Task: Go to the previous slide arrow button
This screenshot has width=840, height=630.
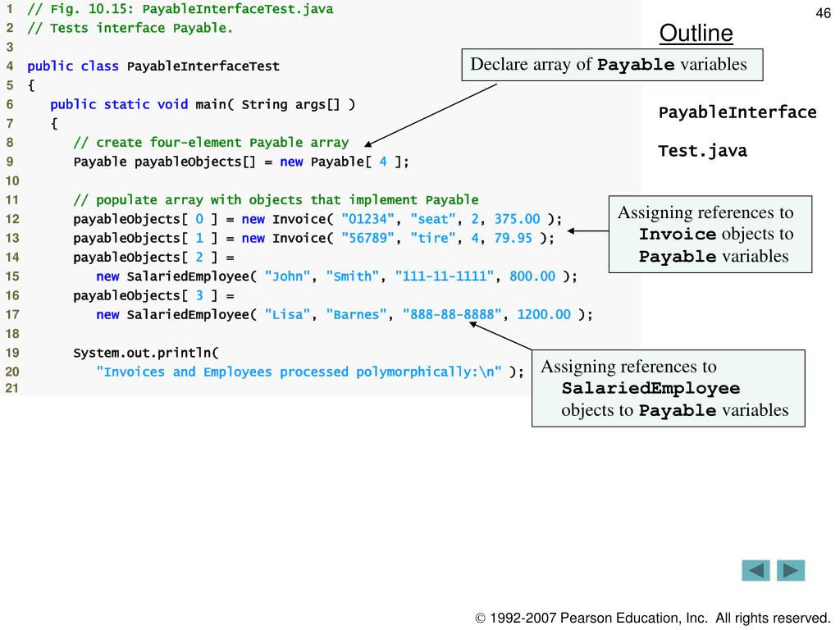Action: click(x=756, y=571)
